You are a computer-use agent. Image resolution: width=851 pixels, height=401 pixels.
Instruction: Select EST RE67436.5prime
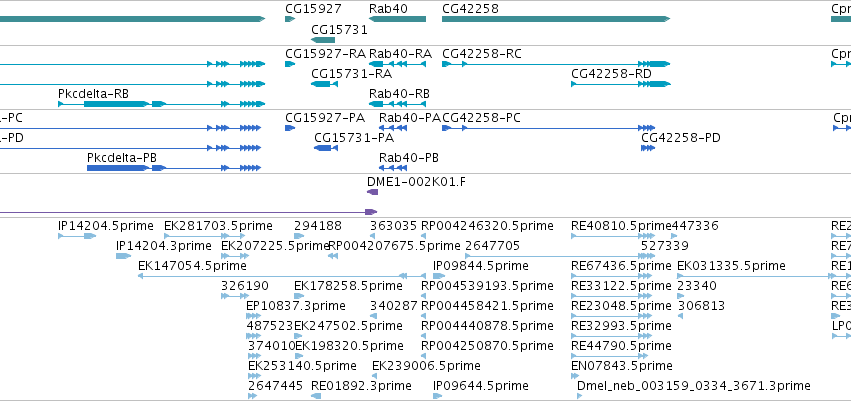coord(613,276)
